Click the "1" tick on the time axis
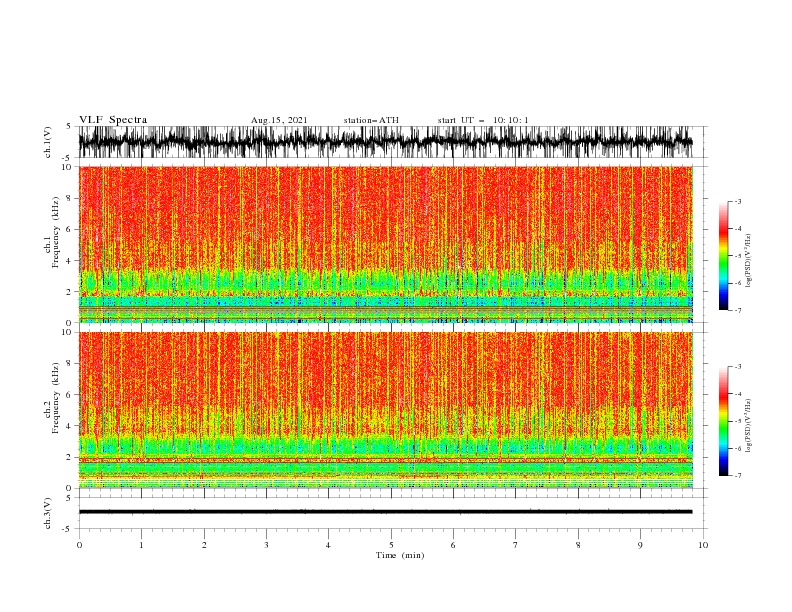 coord(141,545)
